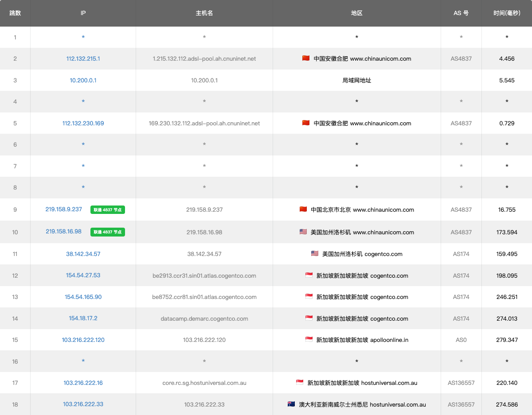Open IP link 112.132.230.169

coord(83,123)
